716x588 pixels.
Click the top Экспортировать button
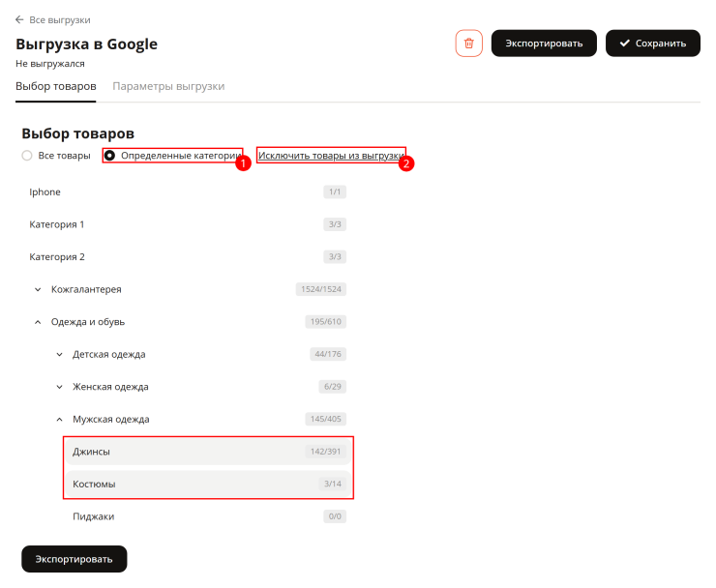point(544,44)
